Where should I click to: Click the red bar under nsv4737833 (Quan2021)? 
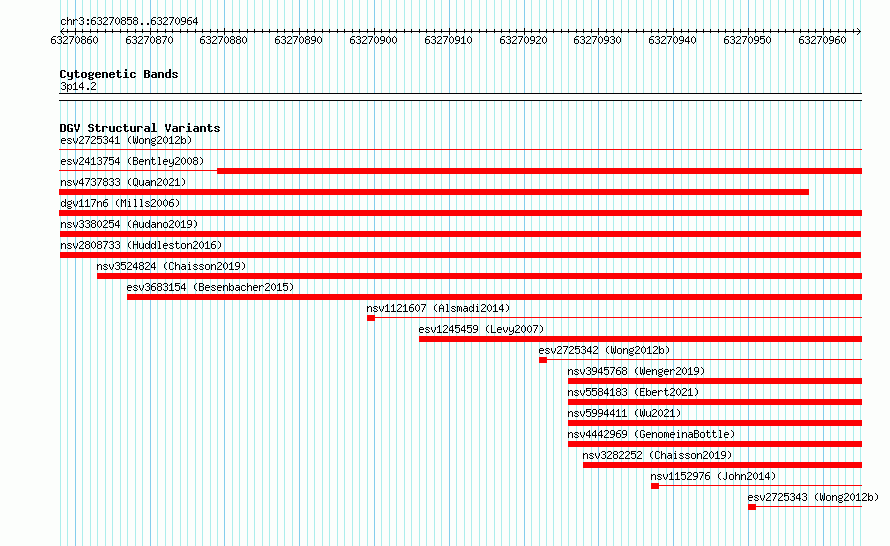pyautogui.click(x=434, y=192)
